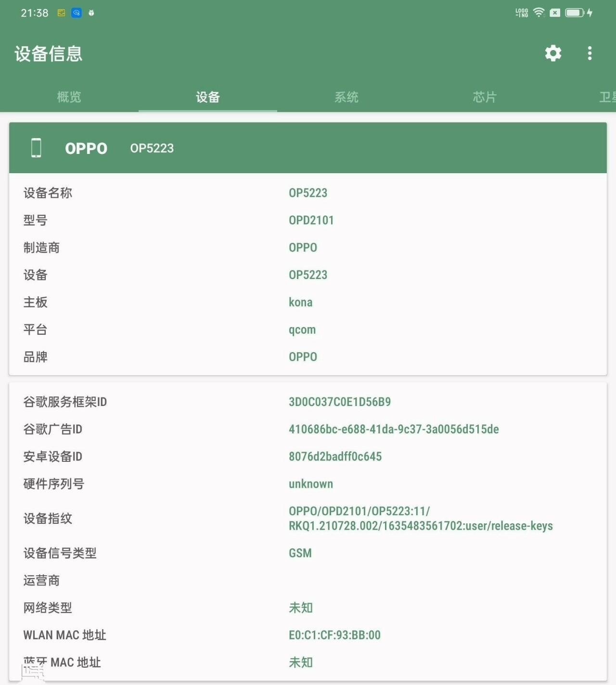The height and width of the screenshot is (685, 616).
Task: Select the Google services framework ID value
Action: (340, 402)
